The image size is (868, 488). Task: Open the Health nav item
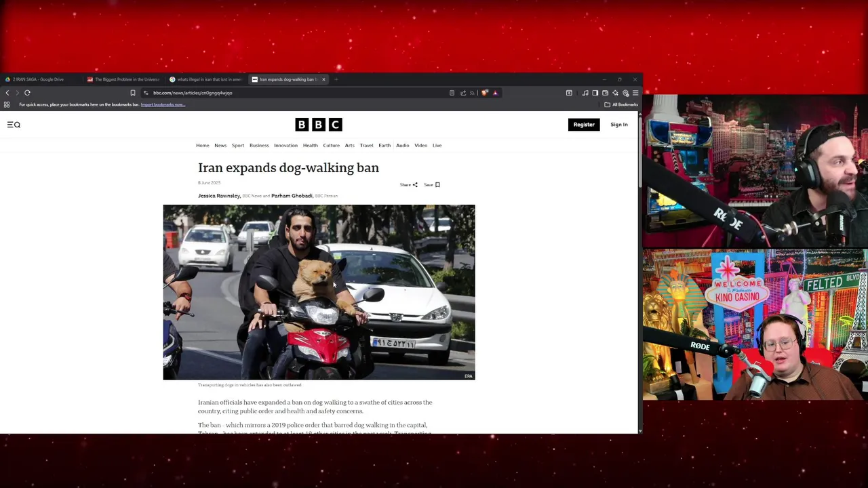point(311,145)
